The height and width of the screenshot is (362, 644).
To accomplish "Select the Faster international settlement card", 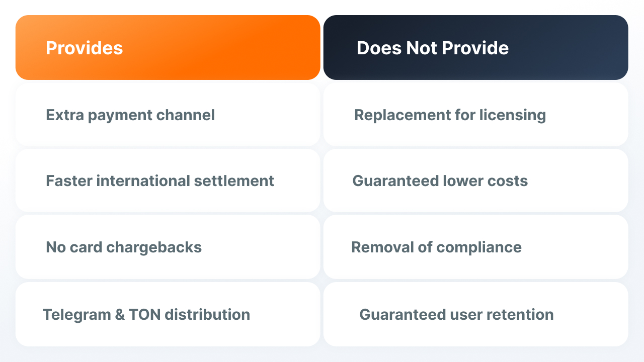I will point(168,180).
